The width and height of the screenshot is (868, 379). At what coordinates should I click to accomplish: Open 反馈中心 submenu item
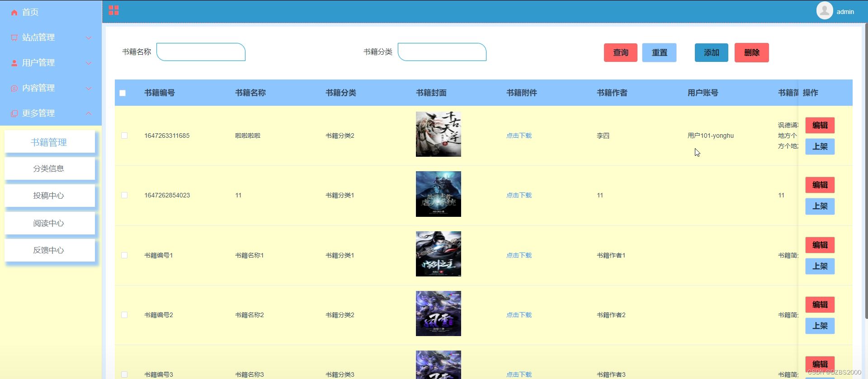point(50,250)
